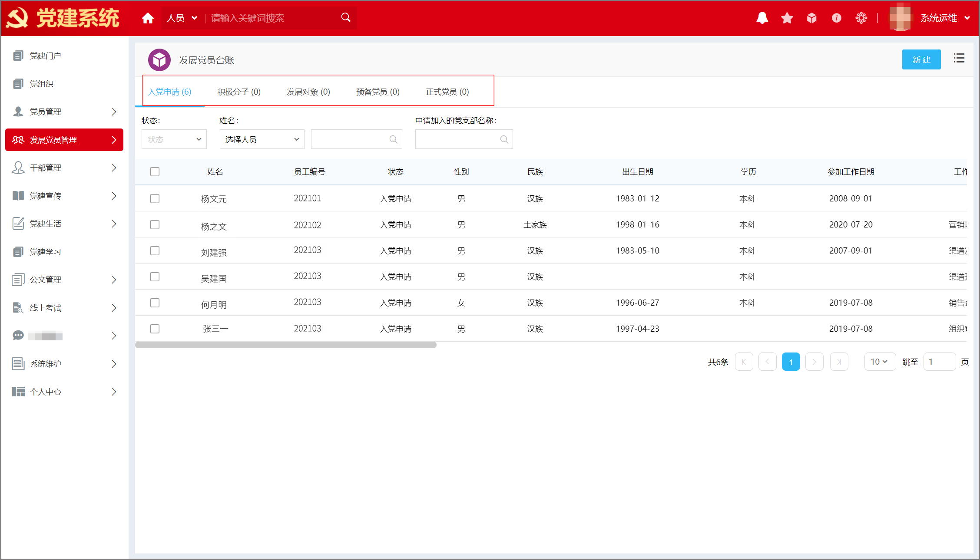Click the search magnifier in top bar

pyautogui.click(x=346, y=17)
